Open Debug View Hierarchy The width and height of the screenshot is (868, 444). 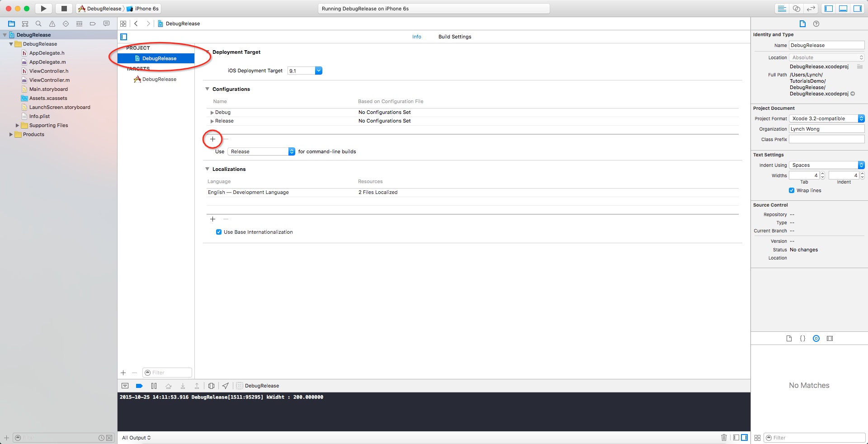pos(211,386)
